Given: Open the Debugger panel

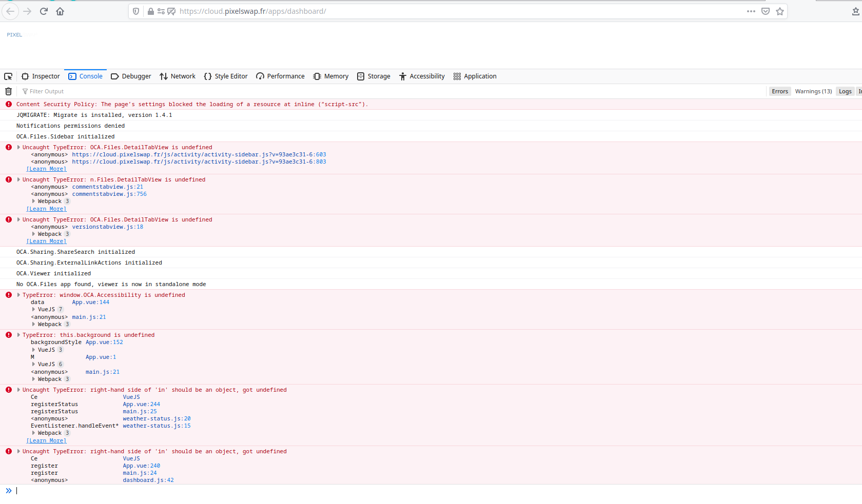Looking at the screenshot, I should pyautogui.click(x=131, y=76).
